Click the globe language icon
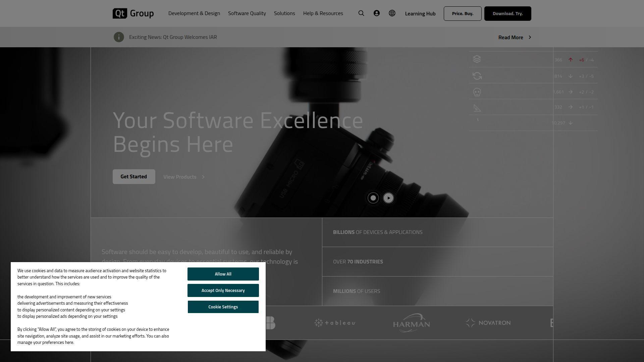This screenshot has width=644, height=362. 392,13
